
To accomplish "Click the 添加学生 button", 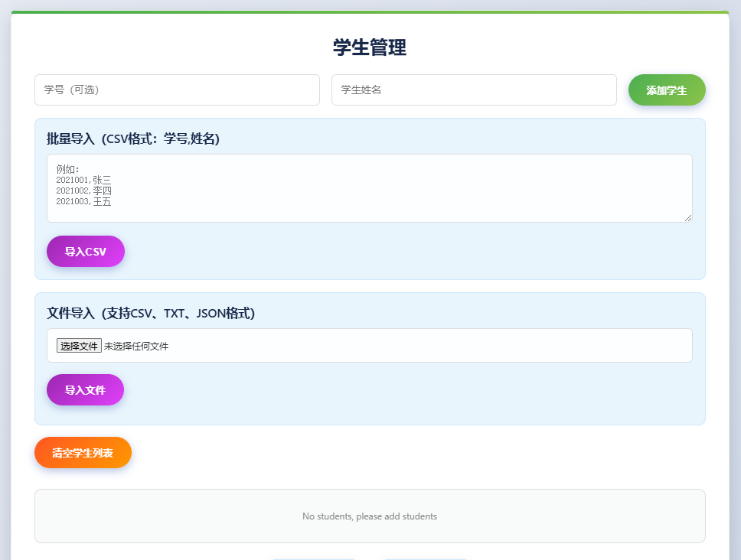I will [667, 90].
